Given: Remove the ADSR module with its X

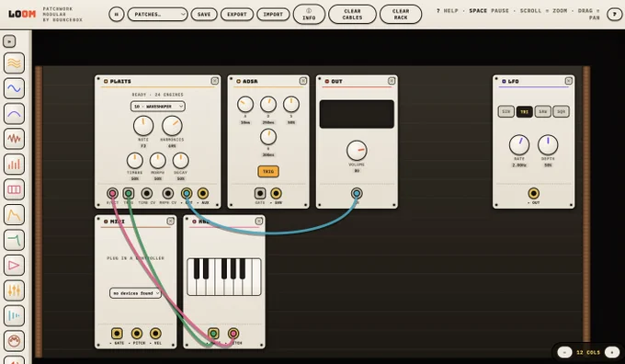Looking at the screenshot, I should point(303,81).
